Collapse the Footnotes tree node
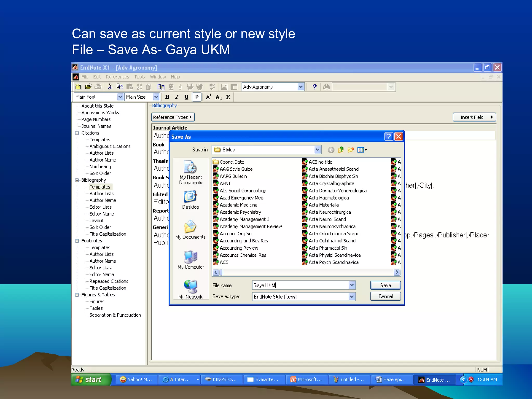Screen dimensions: 532x399 [77, 241]
